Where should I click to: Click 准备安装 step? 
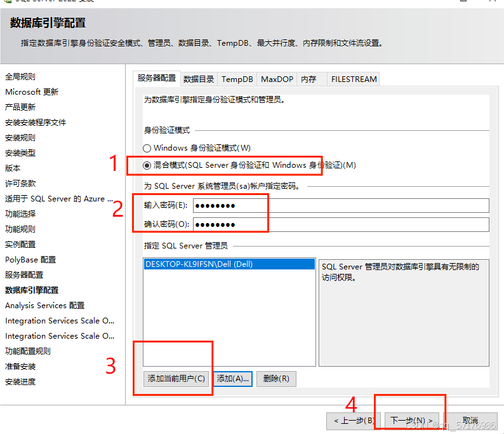pyautogui.click(x=20, y=367)
